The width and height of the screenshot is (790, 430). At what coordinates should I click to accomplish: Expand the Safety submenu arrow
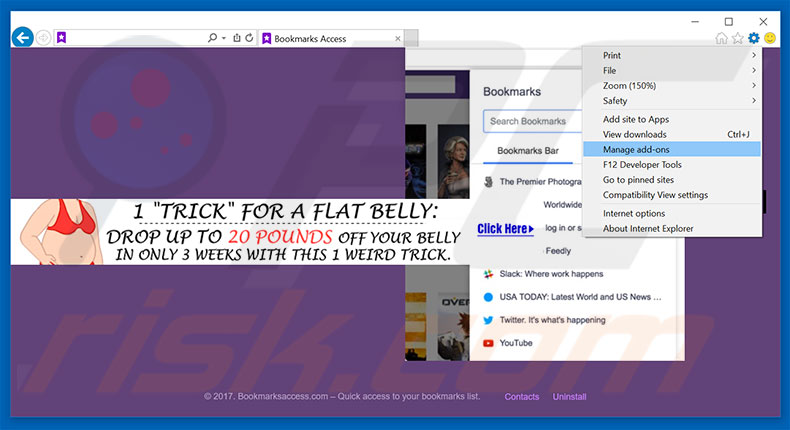pyautogui.click(x=754, y=100)
